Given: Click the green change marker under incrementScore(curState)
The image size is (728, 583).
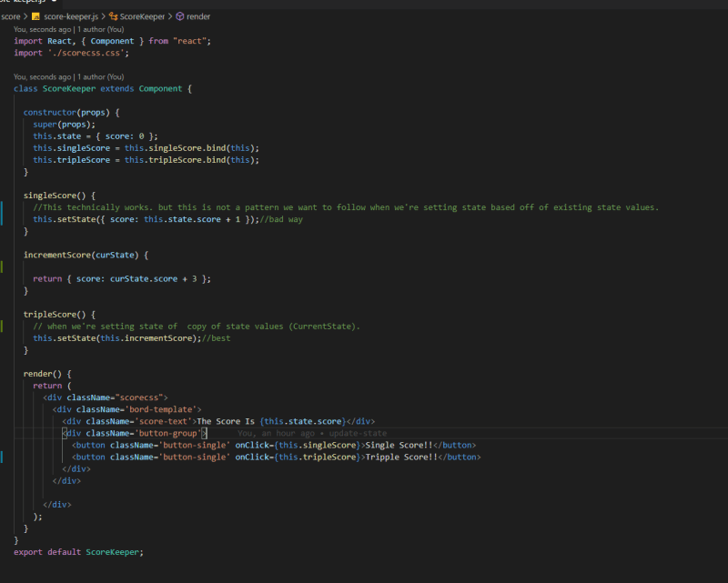Looking at the screenshot, I should click(x=2, y=266).
